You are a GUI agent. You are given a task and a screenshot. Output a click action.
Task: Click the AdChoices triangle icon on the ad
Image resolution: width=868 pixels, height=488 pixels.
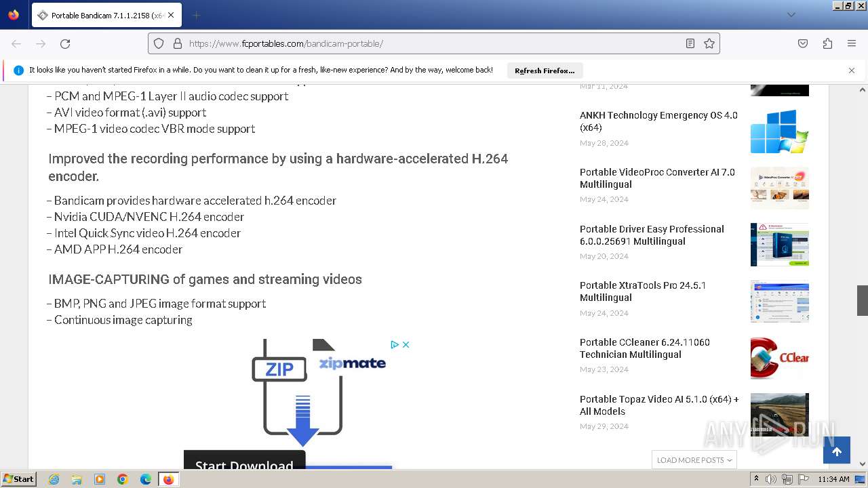coord(395,344)
